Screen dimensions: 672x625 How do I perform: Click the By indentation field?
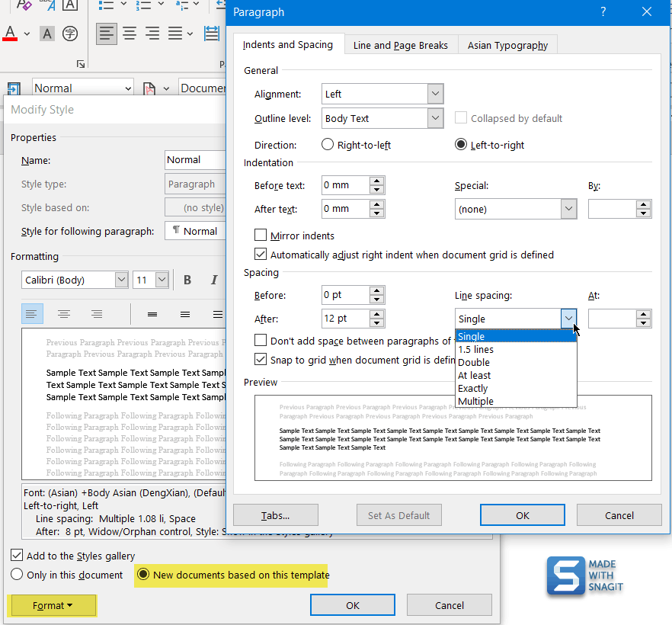(612, 209)
